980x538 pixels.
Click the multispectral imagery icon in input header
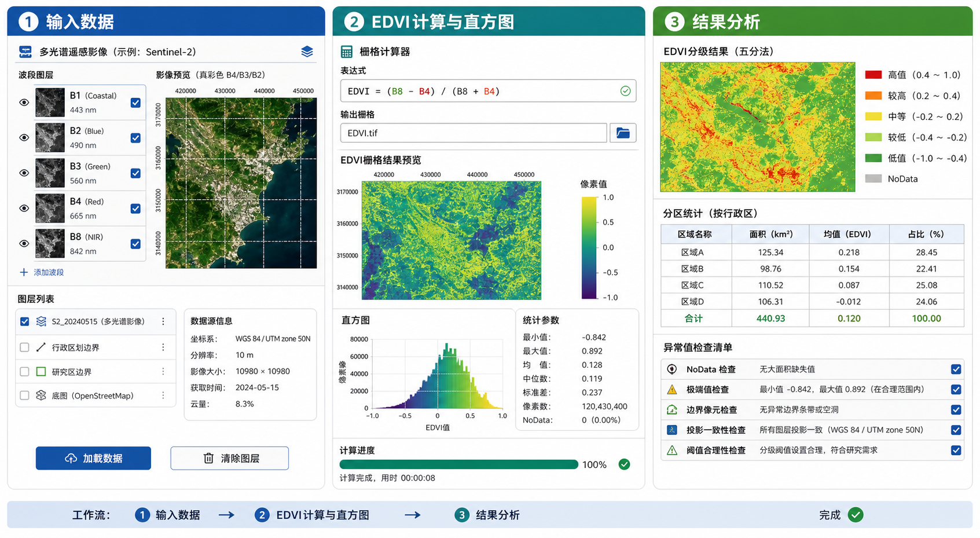pos(25,52)
